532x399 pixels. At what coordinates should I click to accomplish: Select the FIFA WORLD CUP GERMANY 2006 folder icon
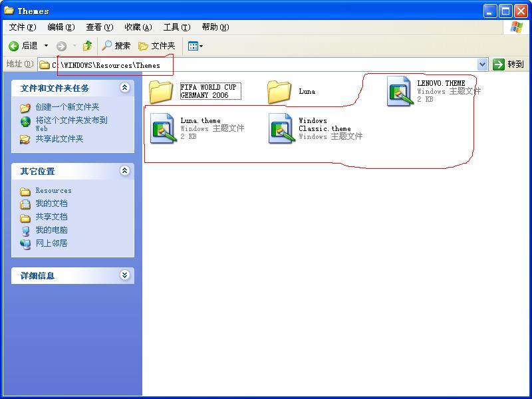[x=161, y=92]
